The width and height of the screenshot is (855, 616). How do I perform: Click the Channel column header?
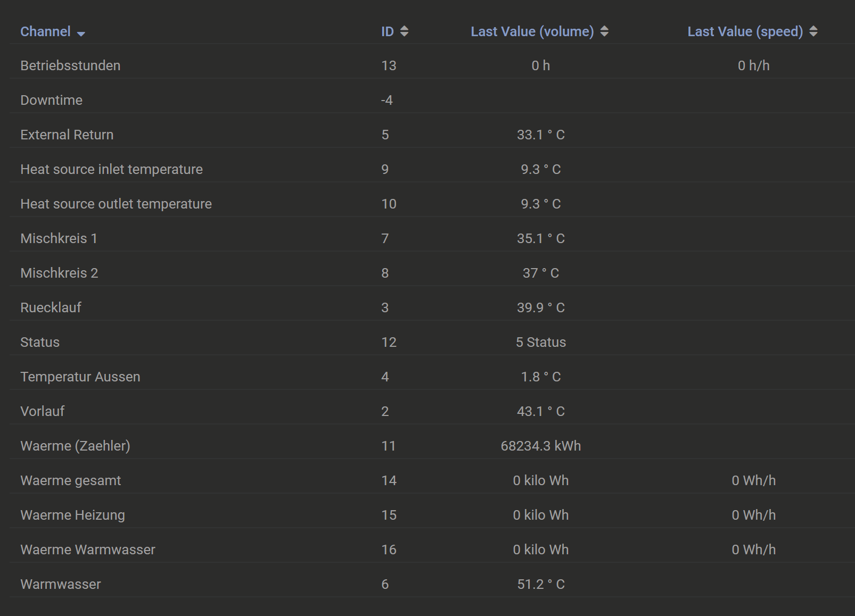point(45,31)
